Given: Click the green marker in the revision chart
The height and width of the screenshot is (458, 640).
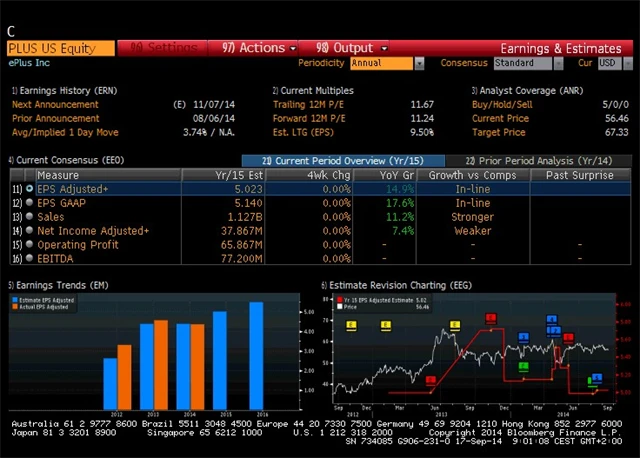Looking at the screenshot, I should 523,367.
